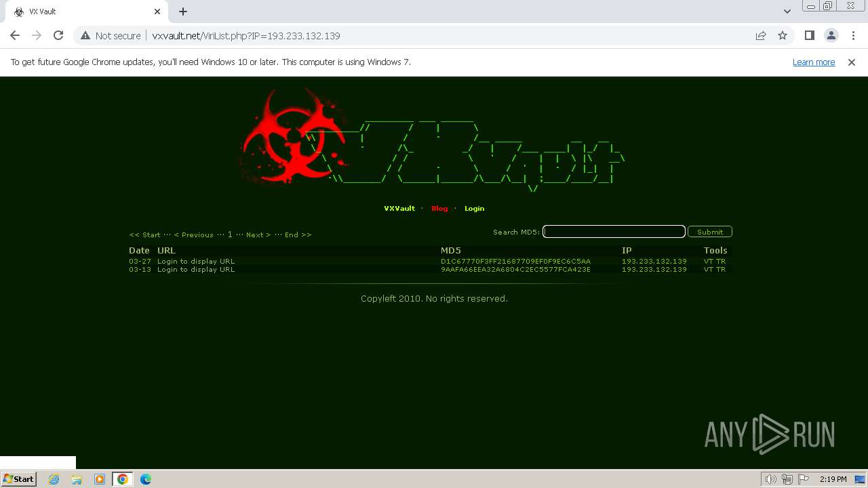Open the VXVault nav link
Screen dimensions: 868x488
[399, 209]
